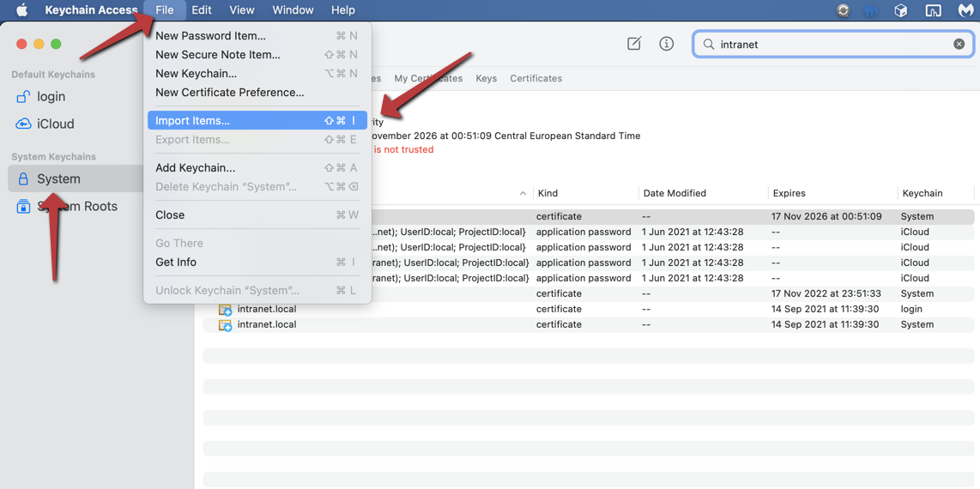Viewport: 980px width, 489px height.
Task: Choose Add Keychain from File menu
Action: pos(257,168)
